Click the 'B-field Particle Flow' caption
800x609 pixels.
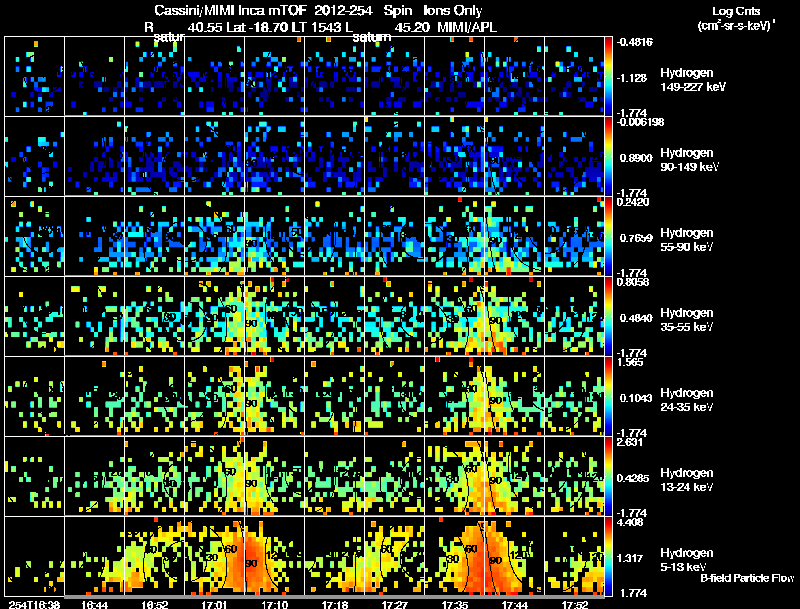[x=747, y=578]
